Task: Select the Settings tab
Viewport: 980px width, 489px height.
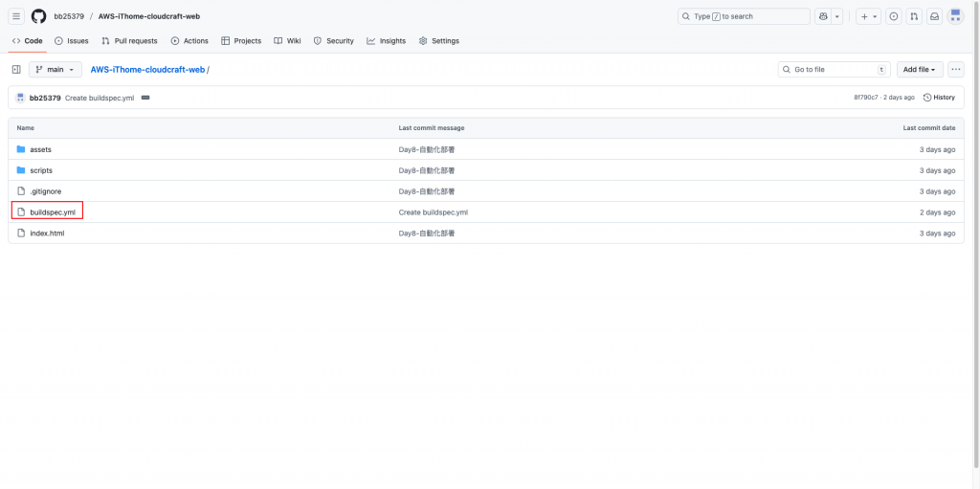Action: pyautogui.click(x=438, y=40)
